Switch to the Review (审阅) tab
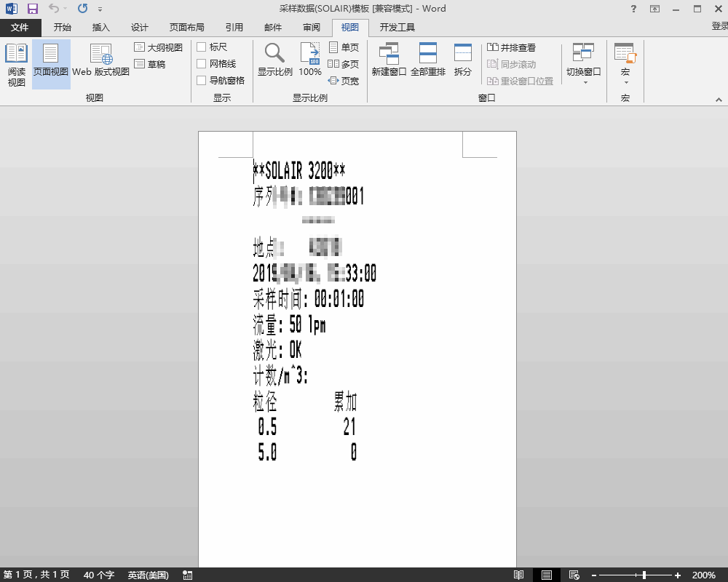 click(x=312, y=28)
